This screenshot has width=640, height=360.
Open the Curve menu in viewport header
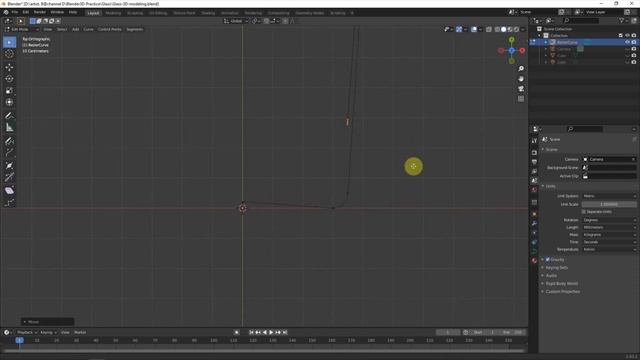[88, 29]
